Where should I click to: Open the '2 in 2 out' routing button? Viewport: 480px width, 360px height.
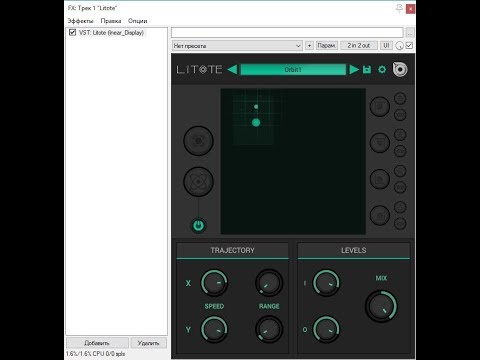pyautogui.click(x=359, y=45)
